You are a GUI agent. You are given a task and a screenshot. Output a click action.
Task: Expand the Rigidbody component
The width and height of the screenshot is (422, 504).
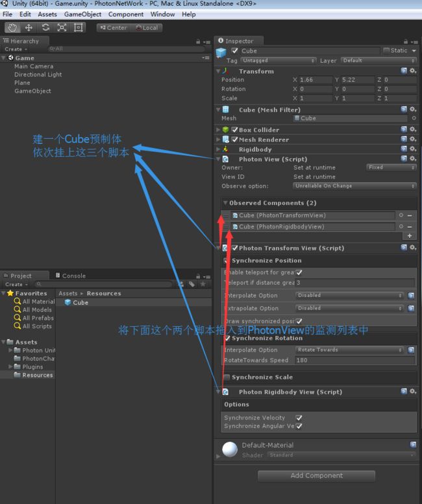click(x=218, y=149)
